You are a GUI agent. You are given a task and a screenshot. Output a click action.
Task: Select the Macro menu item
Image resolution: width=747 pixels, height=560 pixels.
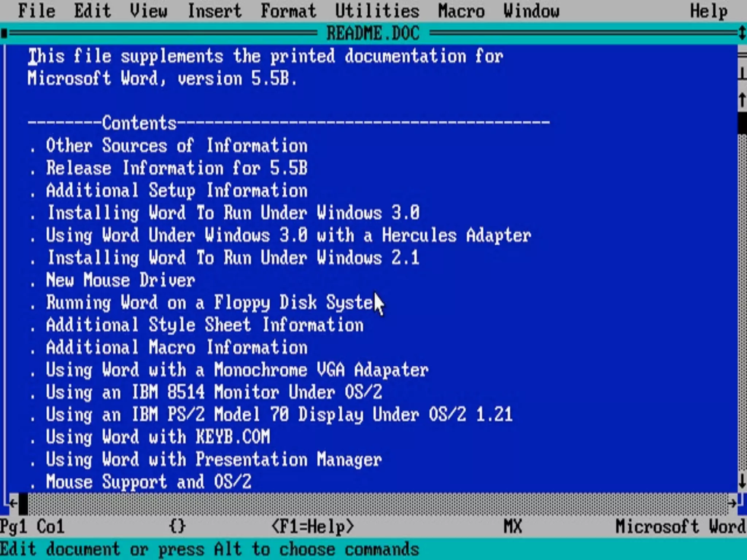(x=461, y=11)
